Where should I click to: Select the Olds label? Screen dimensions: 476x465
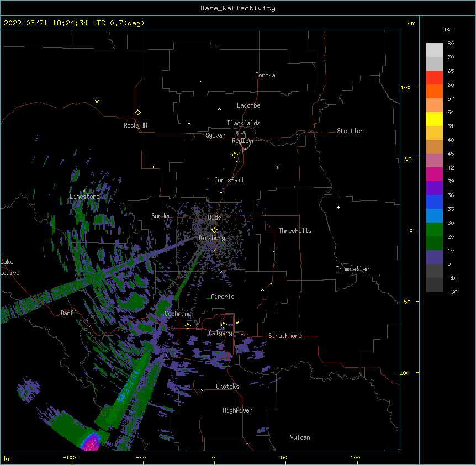click(214, 218)
